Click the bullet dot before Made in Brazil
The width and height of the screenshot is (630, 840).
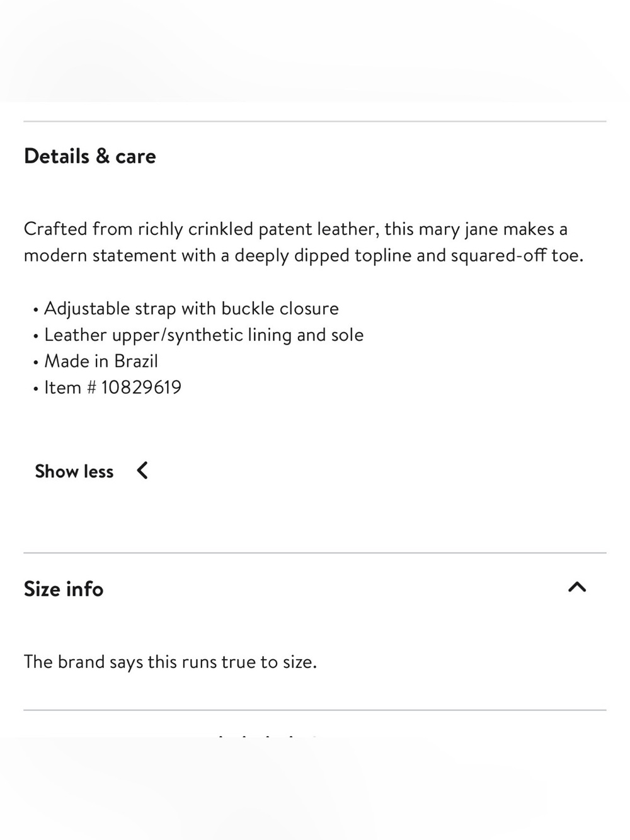coord(36,363)
